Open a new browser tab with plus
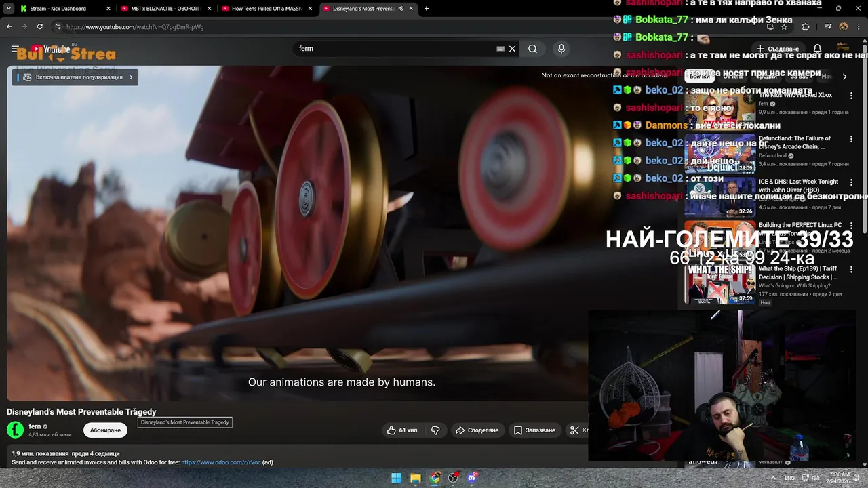The width and height of the screenshot is (868, 488). [x=427, y=9]
